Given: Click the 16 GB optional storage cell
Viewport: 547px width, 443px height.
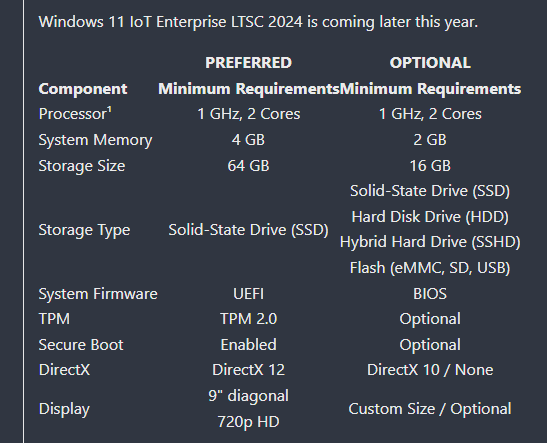Looking at the screenshot, I should coord(430,166).
